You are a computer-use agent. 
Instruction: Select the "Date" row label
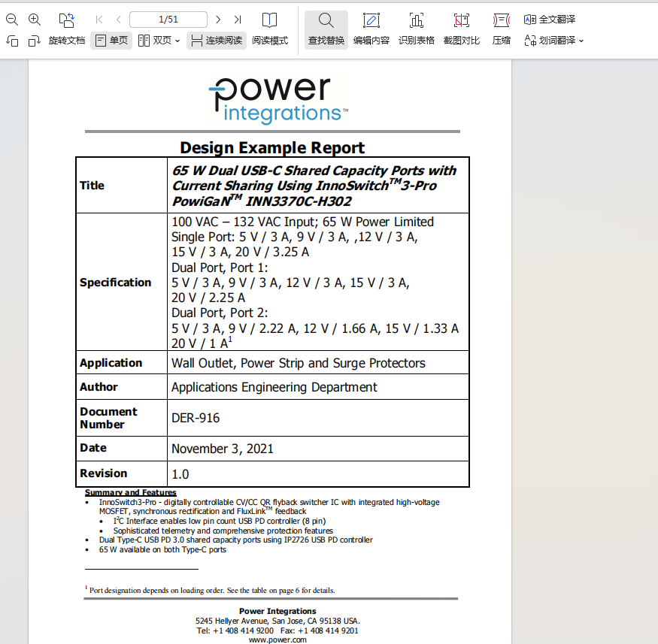[93, 448]
